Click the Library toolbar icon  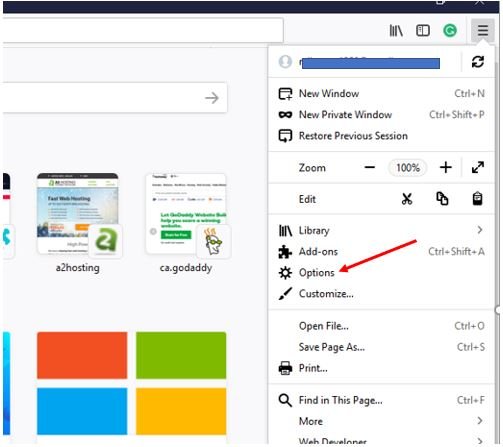[396, 31]
